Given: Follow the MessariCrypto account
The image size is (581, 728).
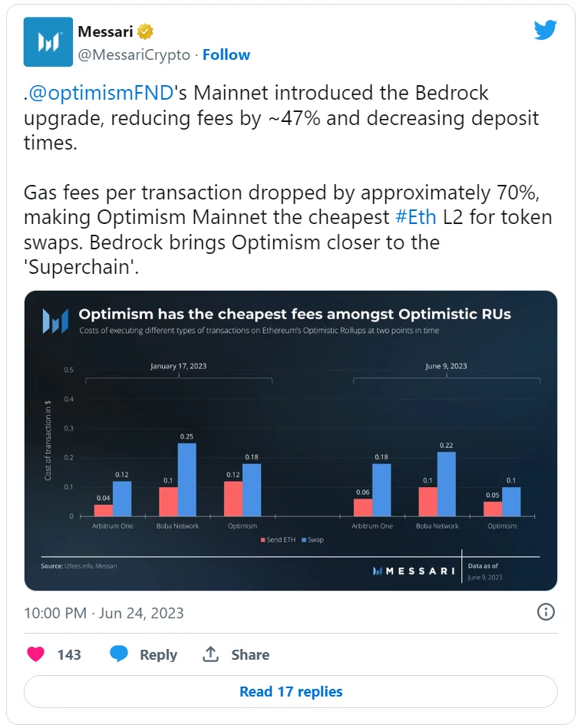Looking at the screenshot, I should click(x=226, y=54).
